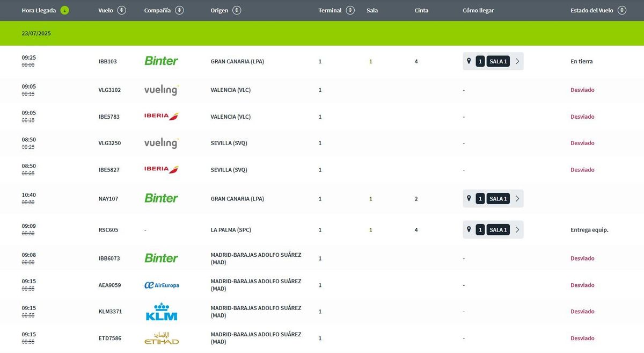Click arrival time 09:09 for RSC605
The width and height of the screenshot is (644, 353).
coord(29,226)
